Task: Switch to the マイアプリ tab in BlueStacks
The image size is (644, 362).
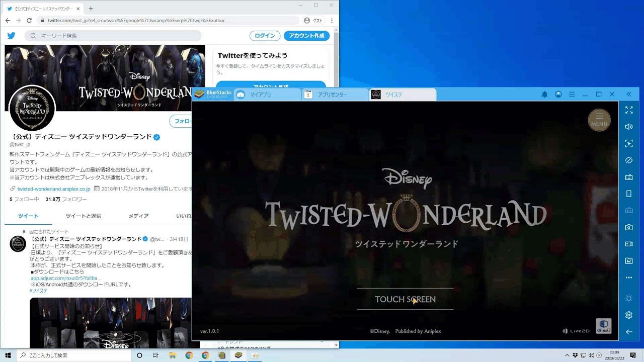Action: point(267,95)
